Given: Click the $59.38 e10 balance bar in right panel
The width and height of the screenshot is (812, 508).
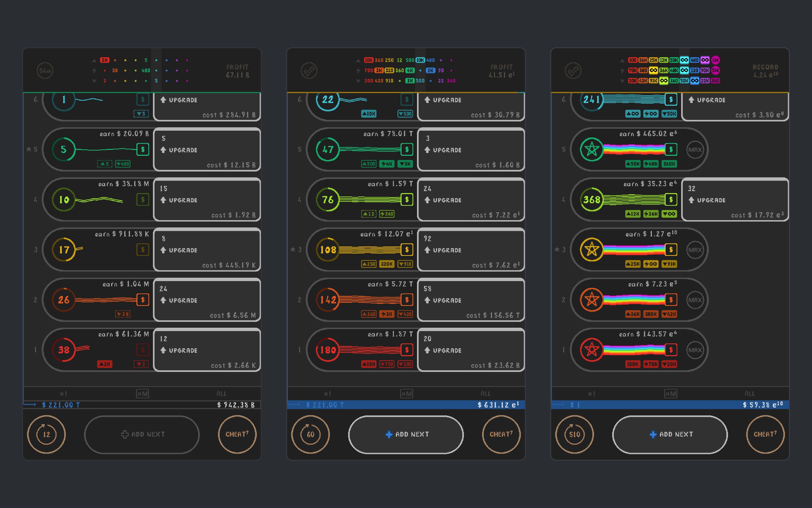Looking at the screenshot, I should 670,405.
